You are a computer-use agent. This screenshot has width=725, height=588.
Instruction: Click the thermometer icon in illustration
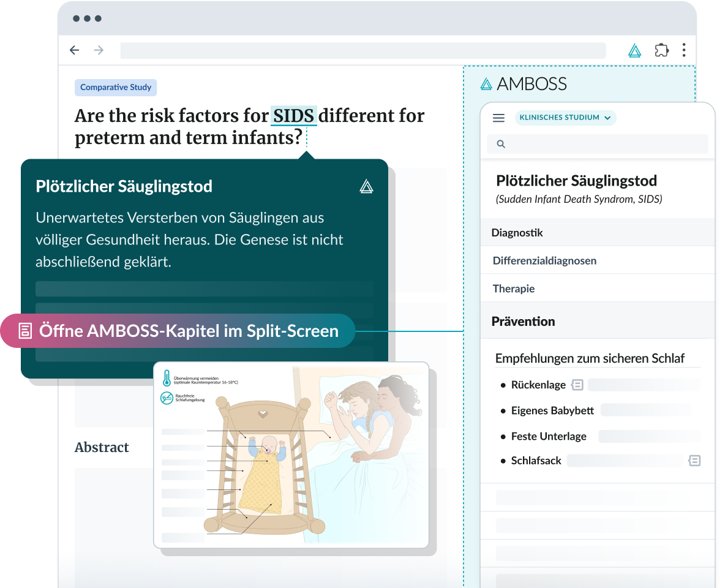click(167, 378)
